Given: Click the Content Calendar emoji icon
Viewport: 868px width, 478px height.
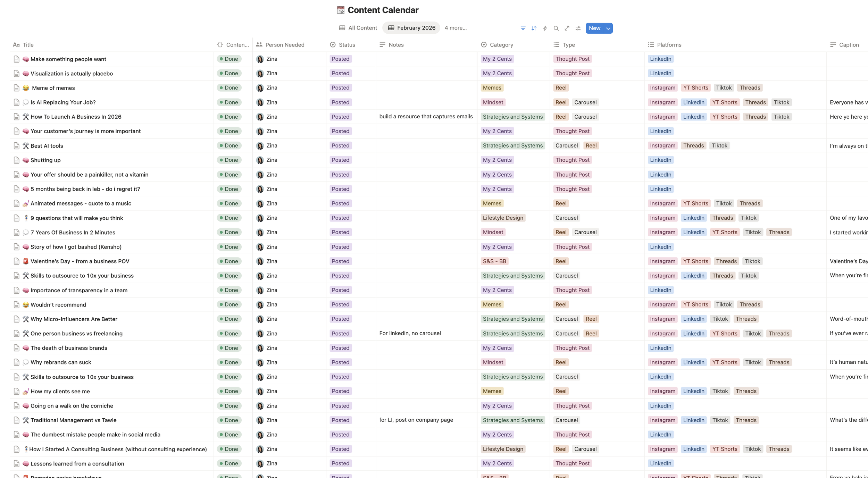Looking at the screenshot, I should point(341,10).
